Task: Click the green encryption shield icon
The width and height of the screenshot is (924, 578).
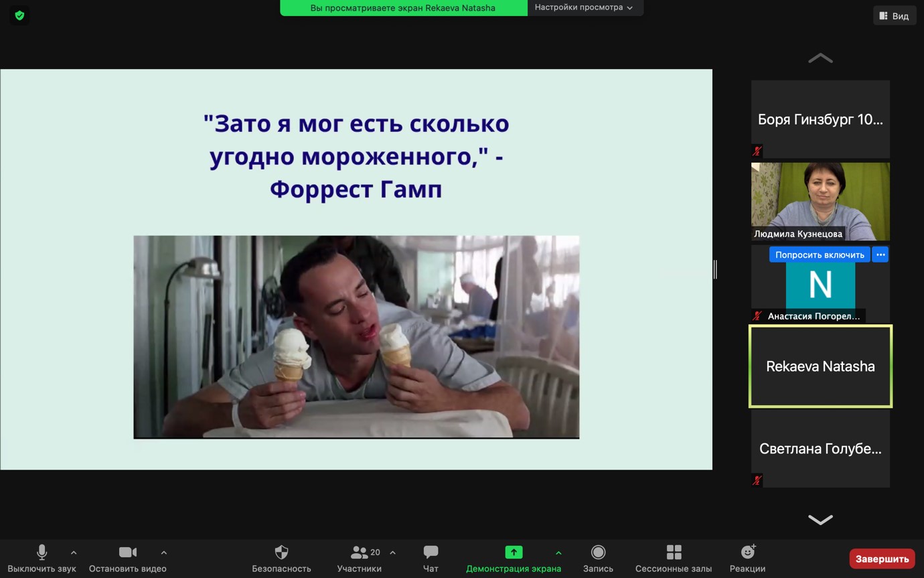Action: 19,15
